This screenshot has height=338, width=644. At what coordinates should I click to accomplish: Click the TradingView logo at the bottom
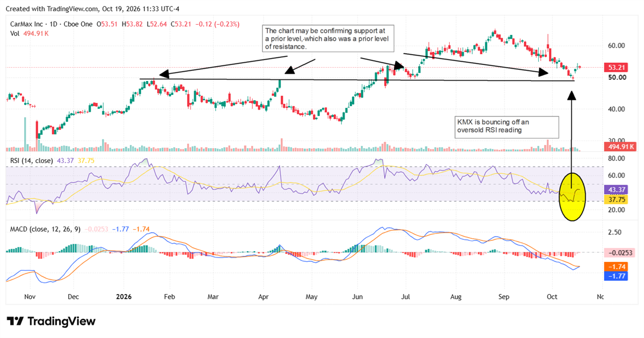pos(52,321)
